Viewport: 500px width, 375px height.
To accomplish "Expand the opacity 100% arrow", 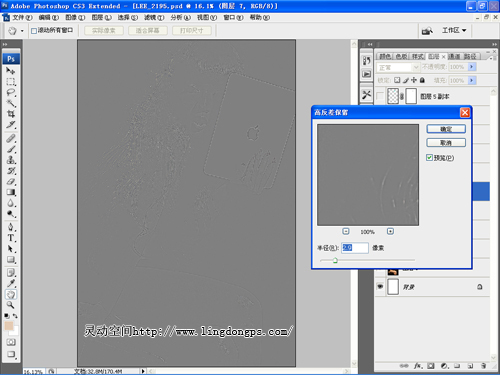I will pyautogui.click(x=471, y=67).
